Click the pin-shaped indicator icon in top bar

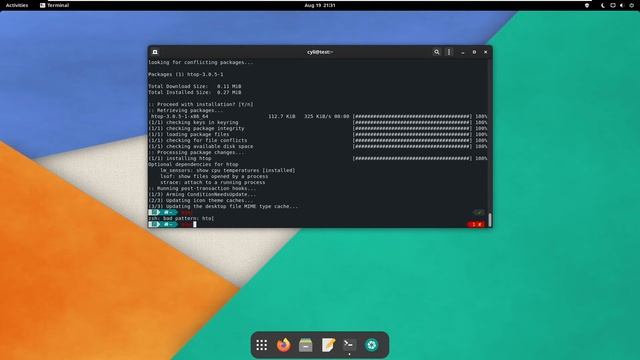click(587, 5)
